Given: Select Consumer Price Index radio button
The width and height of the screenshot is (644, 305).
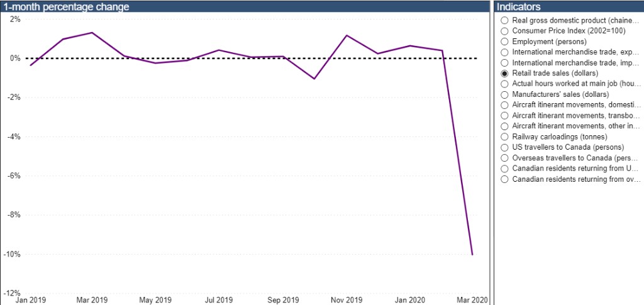Looking at the screenshot, I should [504, 31].
